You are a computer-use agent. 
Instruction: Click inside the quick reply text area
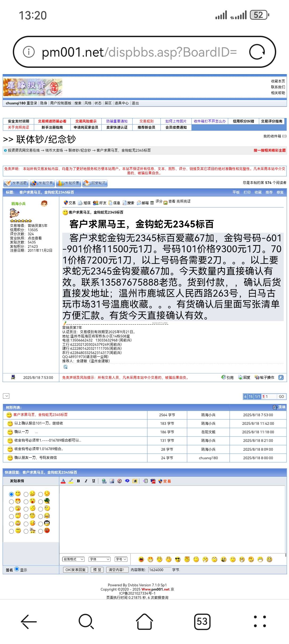click(x=172, y=519)
